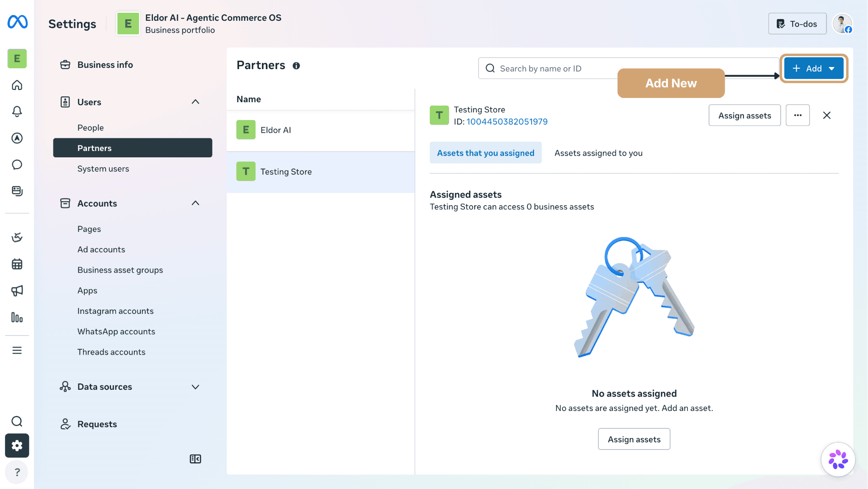Click the Meta logo icon
Image resolution: width=868 pixels, height=489 pixels.
17,22
